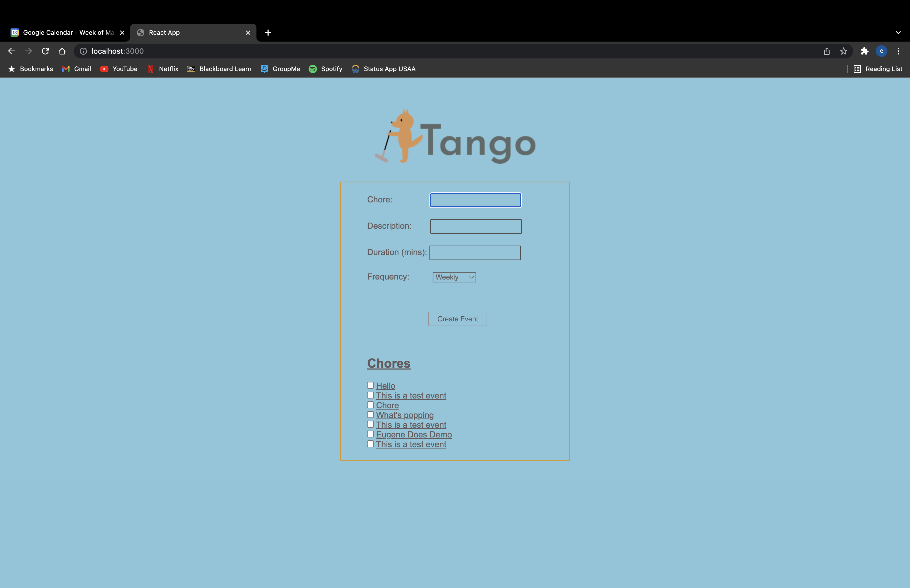
Task: Open the Chore link in chores list
Action: pyautogui.click(x=387, y=406)
